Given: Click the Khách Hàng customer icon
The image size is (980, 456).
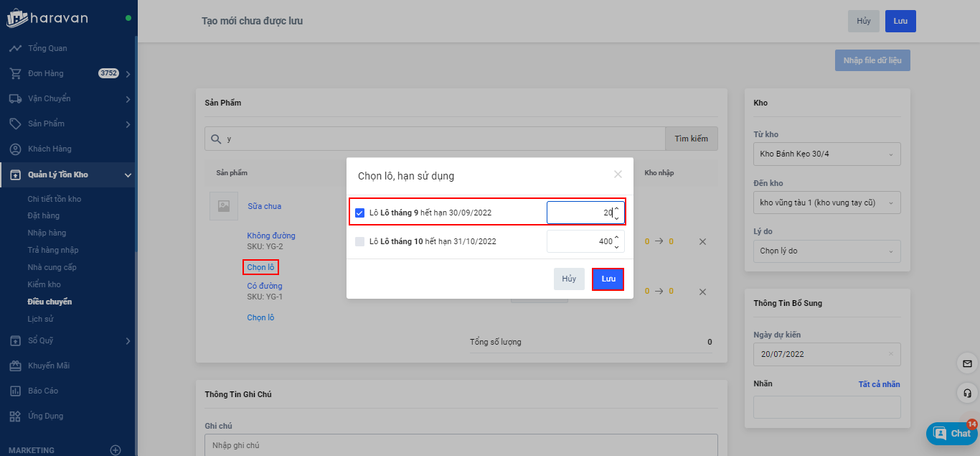Looking at the screenshot, I should tap(15, 149).
